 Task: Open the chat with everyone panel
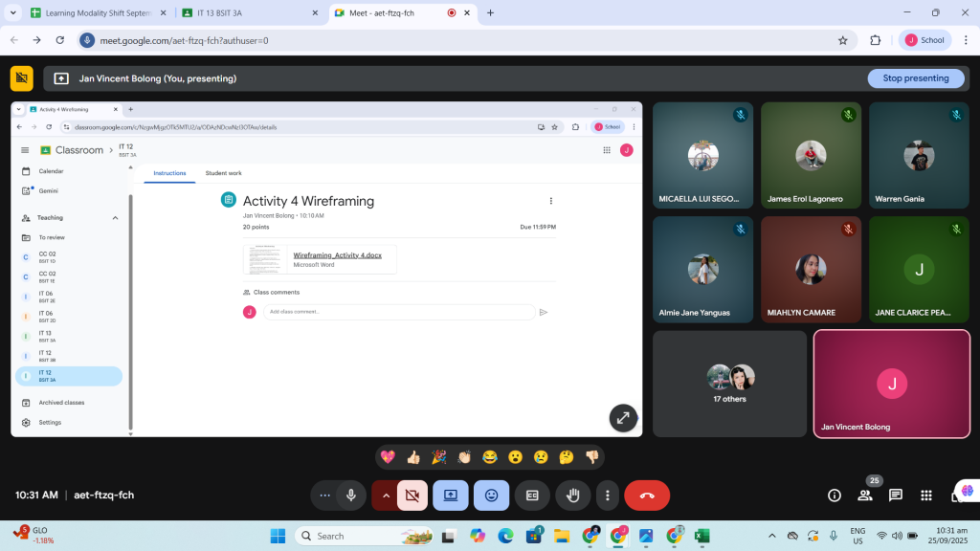coord(896,496)
